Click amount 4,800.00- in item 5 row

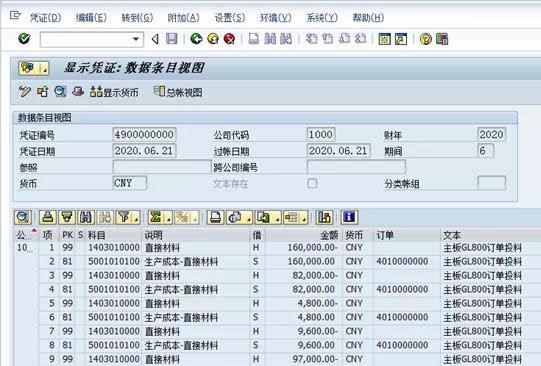(x=317, y=303)
